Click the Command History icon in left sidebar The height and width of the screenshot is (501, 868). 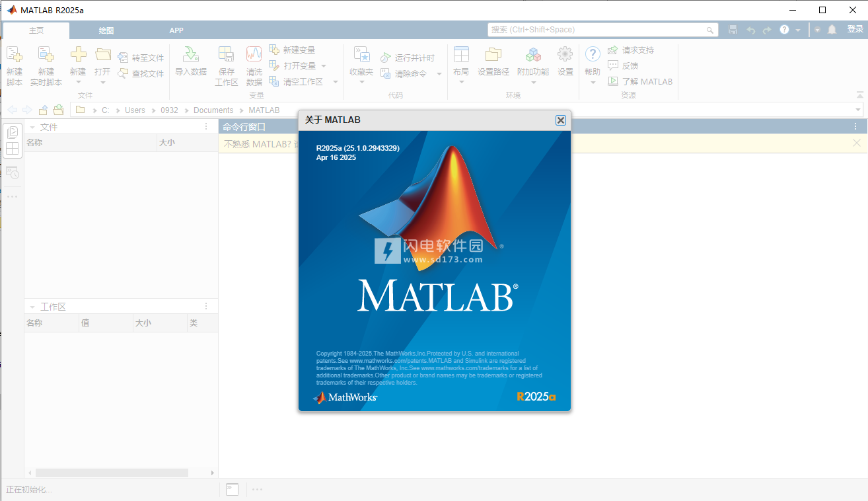[13, 173]
